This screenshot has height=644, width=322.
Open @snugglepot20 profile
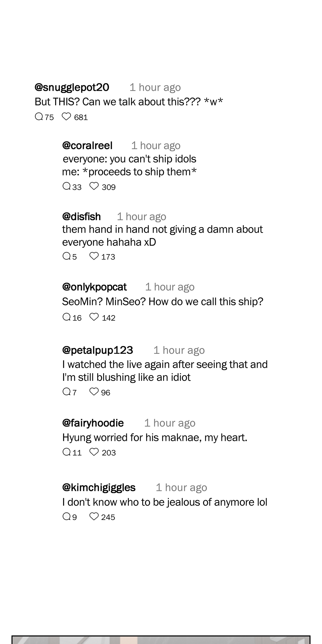tap(72, 87)
